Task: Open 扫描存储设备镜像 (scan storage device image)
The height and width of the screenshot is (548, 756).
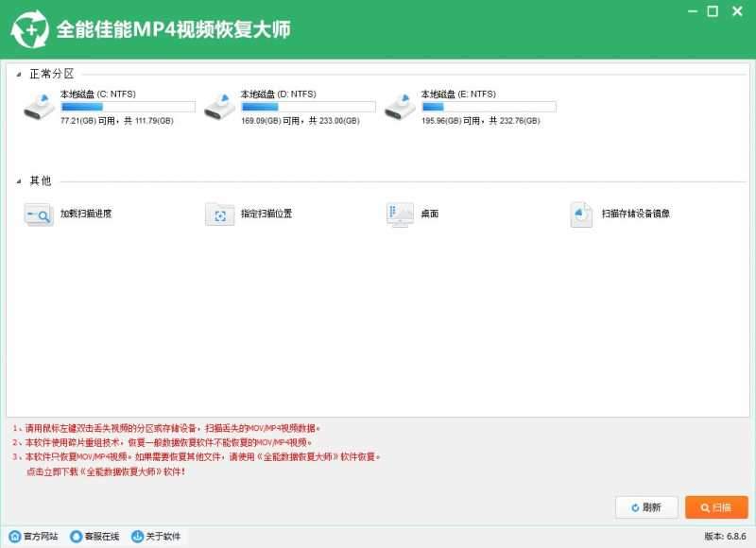Action: coord(579,214)
